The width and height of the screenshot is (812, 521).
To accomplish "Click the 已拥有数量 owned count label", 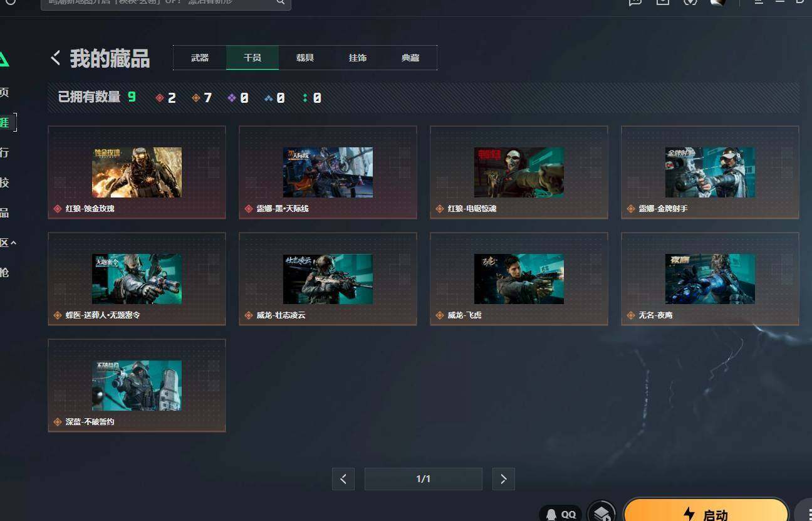I will coord(89,97).
